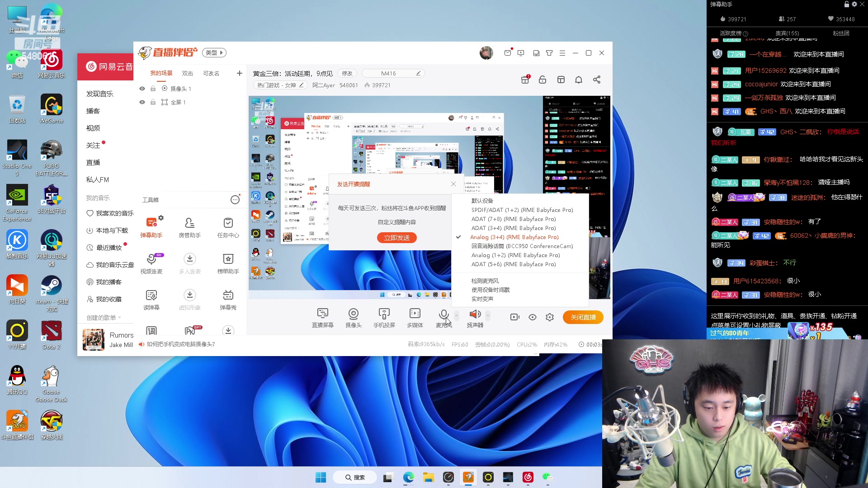Edit the 热门游戏 - 女神 category selector
Image resolution: width=868 pixels, height=488 pixels.
(280, 85)
